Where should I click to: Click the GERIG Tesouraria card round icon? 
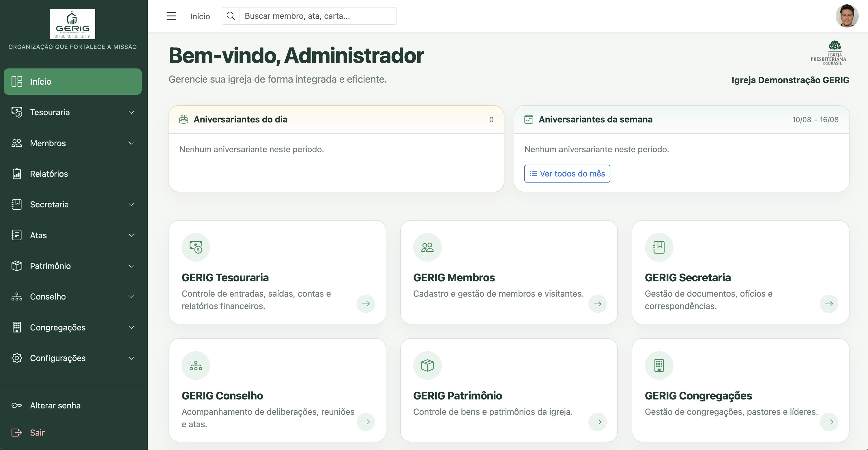[x=196, y=247]
